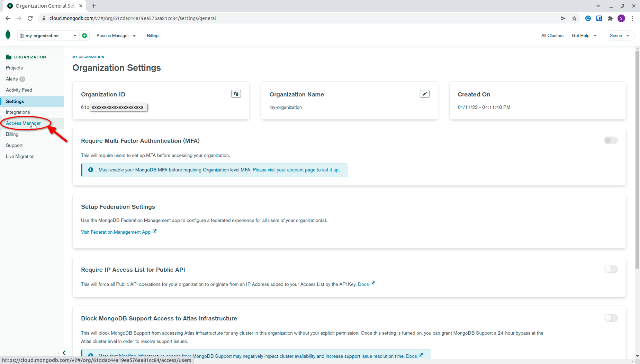Open my-organization selector dropdown
640x364 pixels.
[x=48, y=36]
